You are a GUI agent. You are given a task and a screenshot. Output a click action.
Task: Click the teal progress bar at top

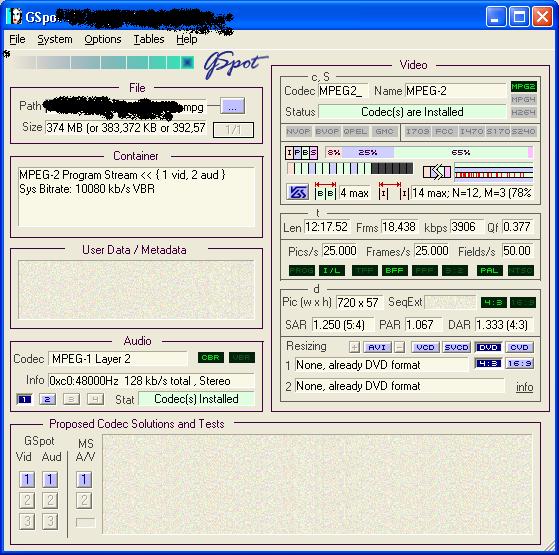105,63
